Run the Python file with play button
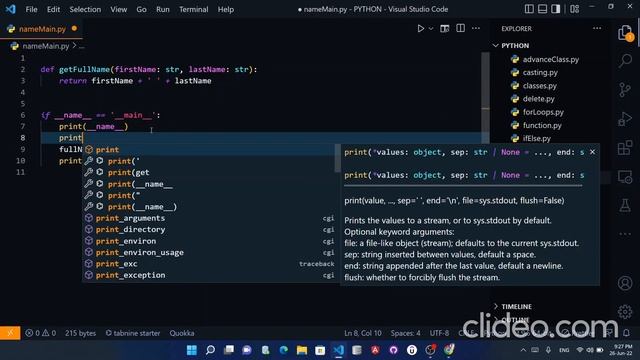Screen dimensions: 640x360 pos(420,29)
